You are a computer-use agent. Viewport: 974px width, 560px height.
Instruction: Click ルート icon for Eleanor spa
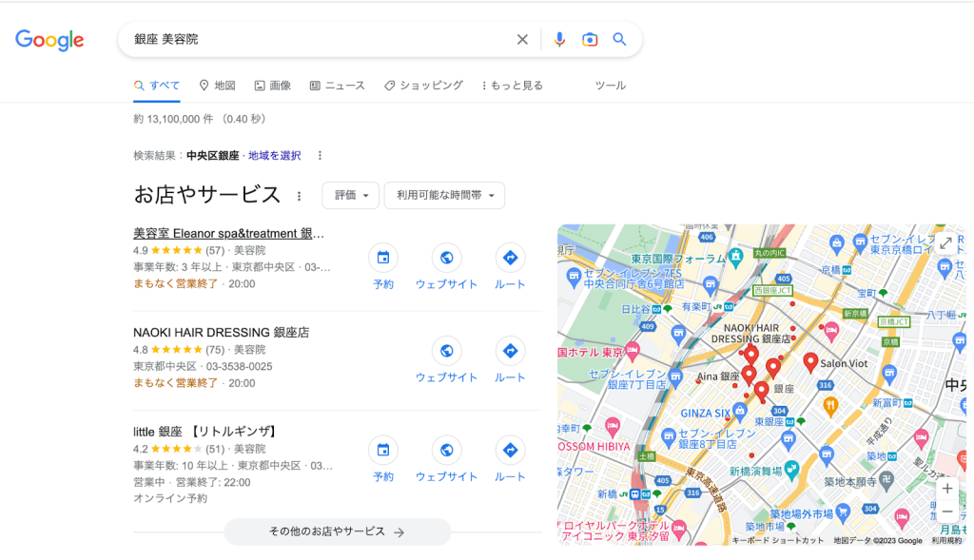click(x=510, y=258)
